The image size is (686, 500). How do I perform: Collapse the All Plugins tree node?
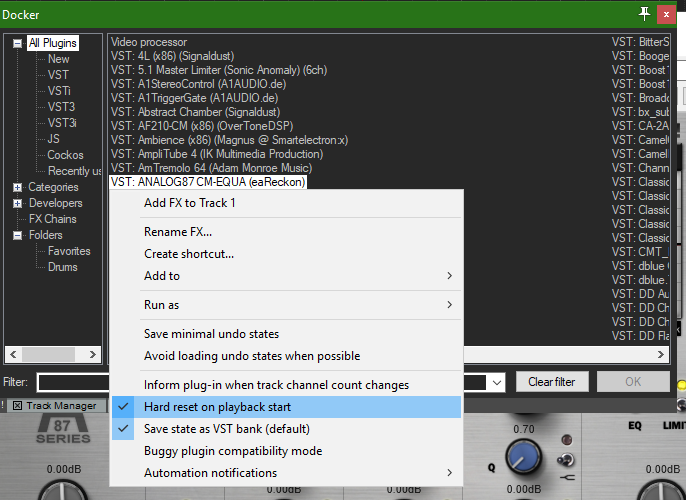pyautogui.click(x=18, y=43)
